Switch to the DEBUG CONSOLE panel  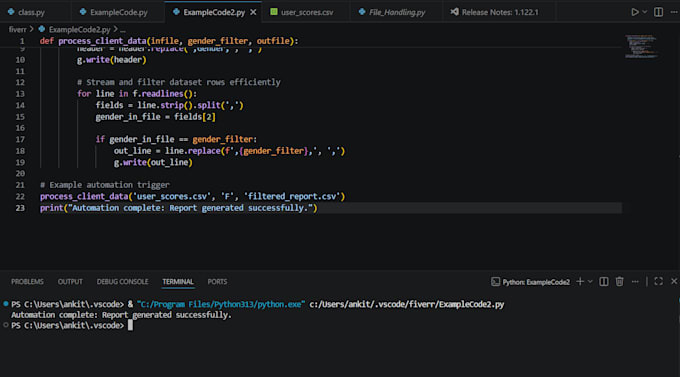point(122,282)
